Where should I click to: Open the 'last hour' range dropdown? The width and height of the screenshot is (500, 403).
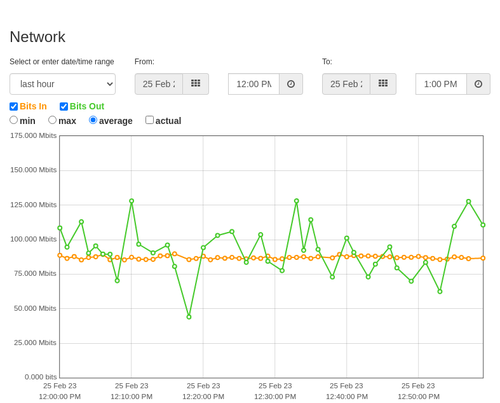[x=63, y=84]
